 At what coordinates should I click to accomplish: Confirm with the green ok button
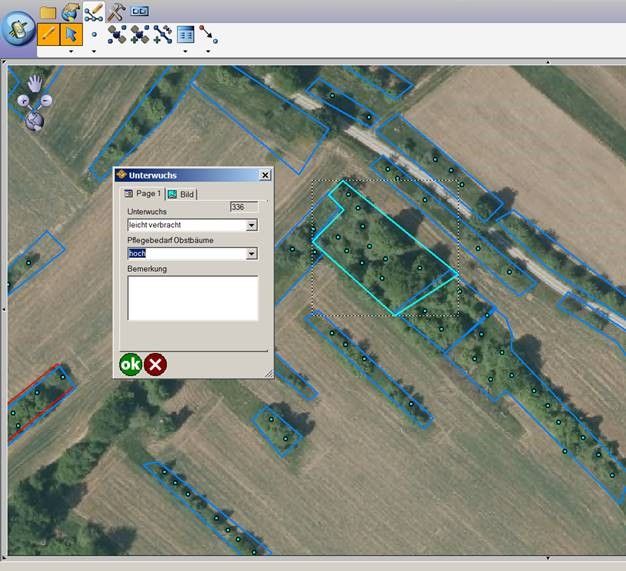pyautogui.click(x=131, y=365)
